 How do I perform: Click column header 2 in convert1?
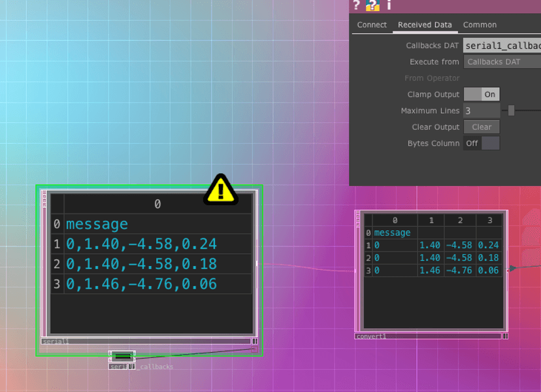[x=460, y=220]
